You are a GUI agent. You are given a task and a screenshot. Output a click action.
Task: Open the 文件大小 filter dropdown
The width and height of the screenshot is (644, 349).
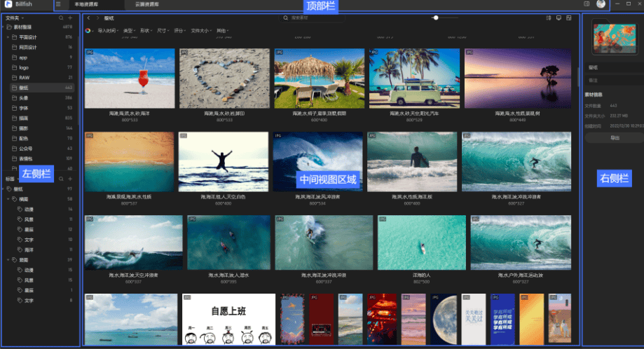[201, 31]
